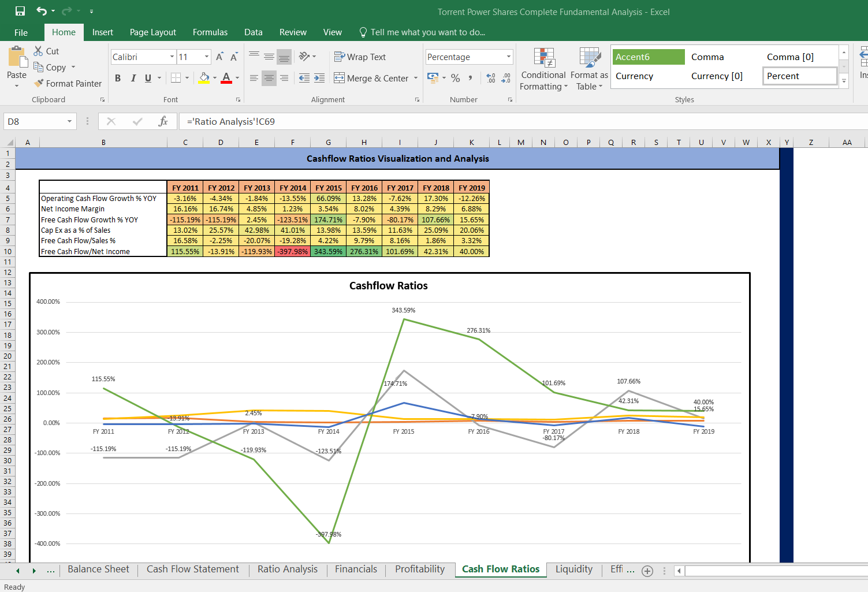The width and height of the screenshot is (868, 592).
Task: Open Format as Table gallery
Action: 590,69
